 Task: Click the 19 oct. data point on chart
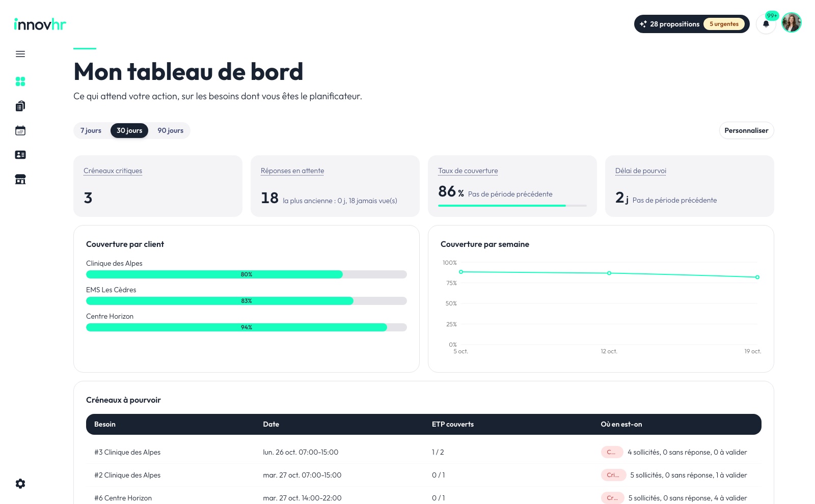click(757, 277)
